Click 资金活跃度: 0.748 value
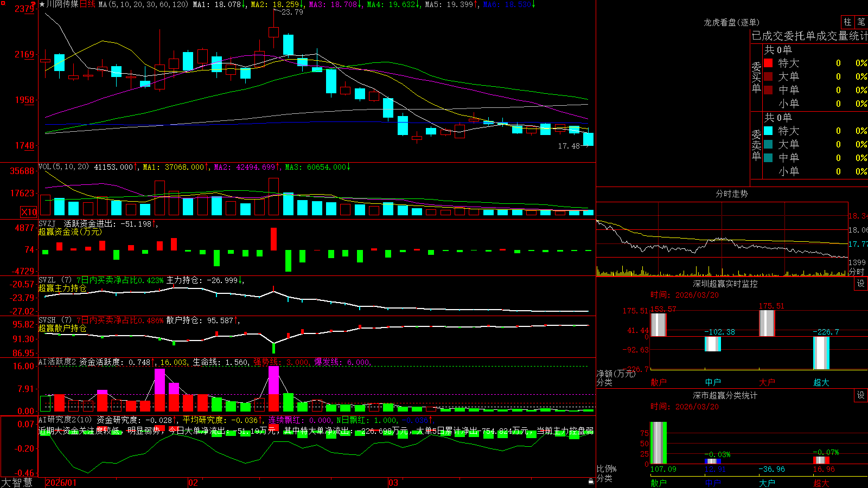This screenshot has width=868, height=488. tap(117, 362)
